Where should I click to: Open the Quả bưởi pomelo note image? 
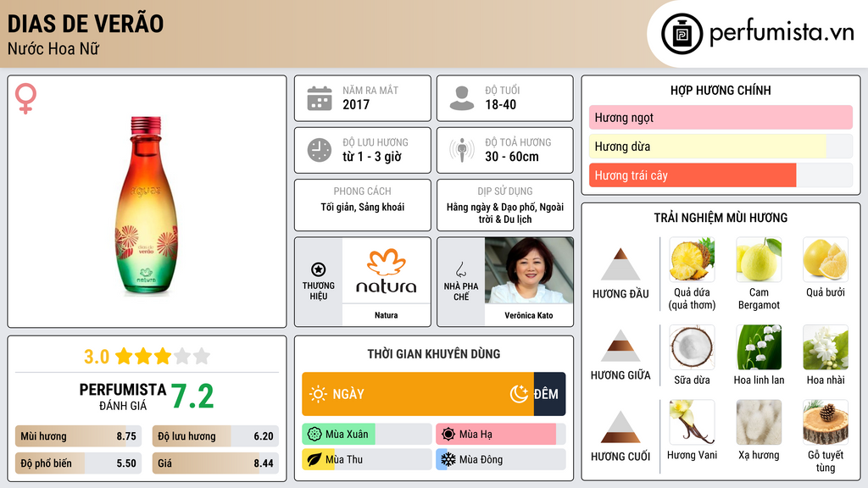coord(826,259)
